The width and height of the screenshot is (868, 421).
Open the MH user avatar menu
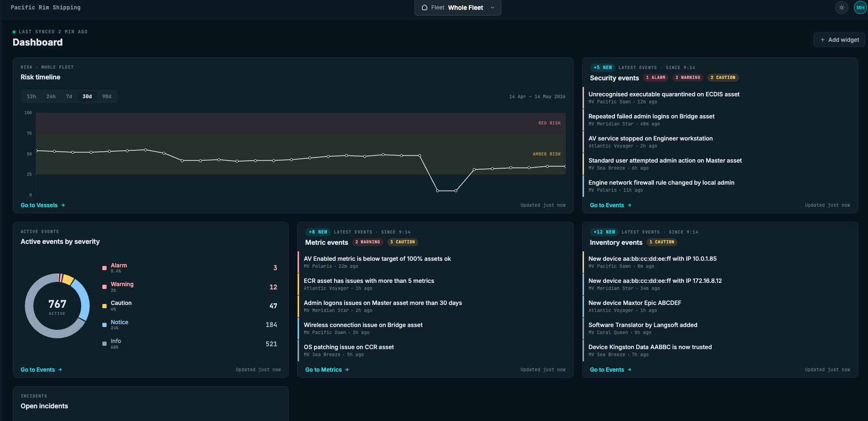[x=860, y=8]
